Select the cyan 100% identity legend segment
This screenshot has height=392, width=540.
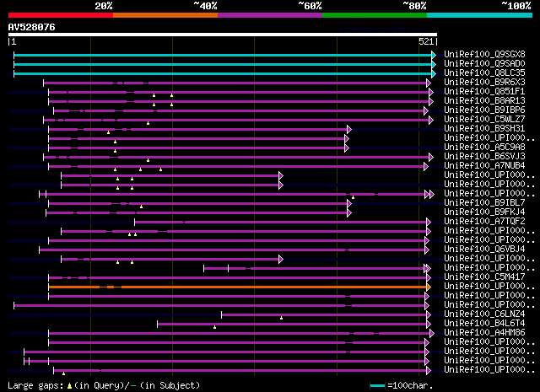coord(480,15)
